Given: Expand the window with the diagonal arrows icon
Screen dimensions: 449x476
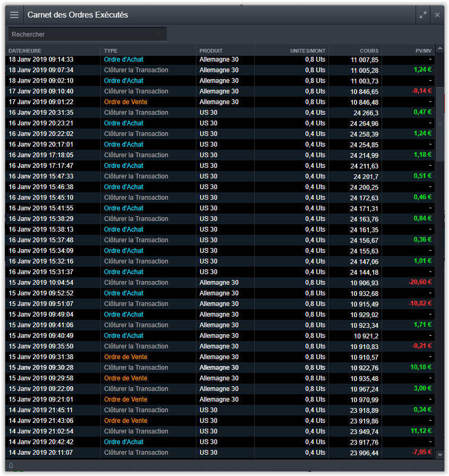Looking at the screenshot, I should click(x=423, y=15).
